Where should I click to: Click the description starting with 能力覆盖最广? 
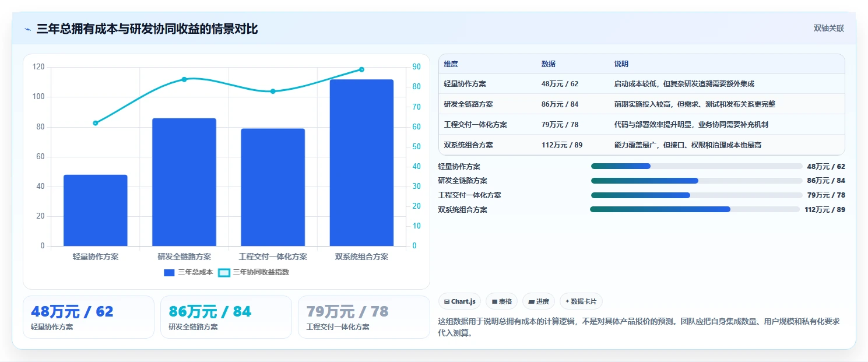688,145
